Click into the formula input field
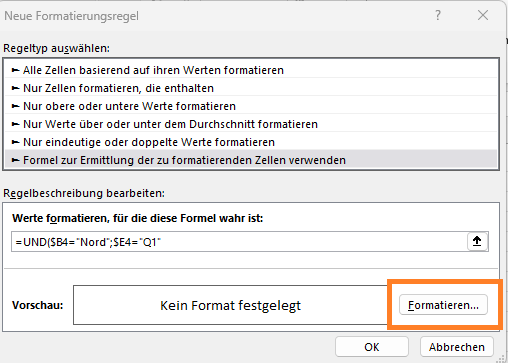Viewport: 508px width, 363px height. click(x=239, y=242)
